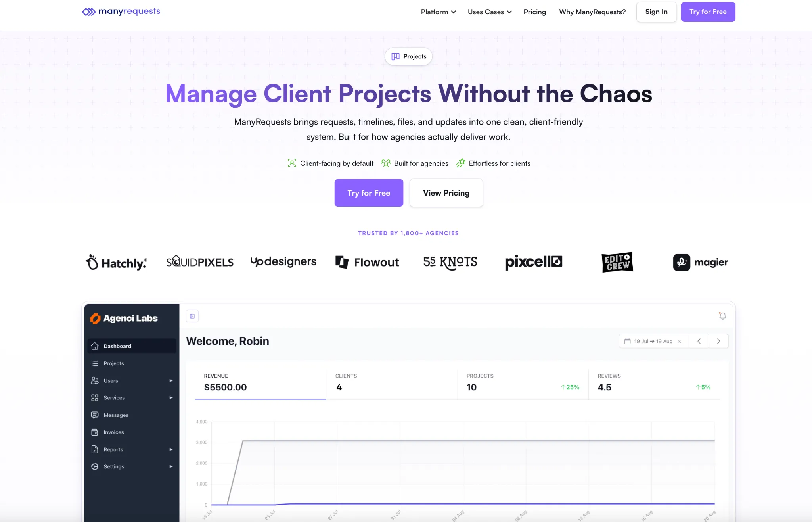The image size is (812, 522).
Task: Expand the Reports sidebar submenu
Action: pyautogui.click(x=171, y=449)
